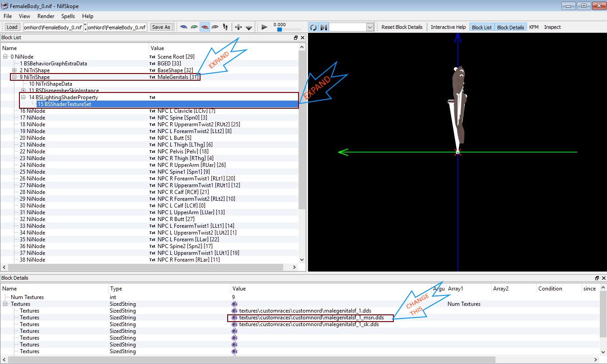The width and height of the screenshot is (607, 364).
Task: Float the Block List panel
Action: 296,38
